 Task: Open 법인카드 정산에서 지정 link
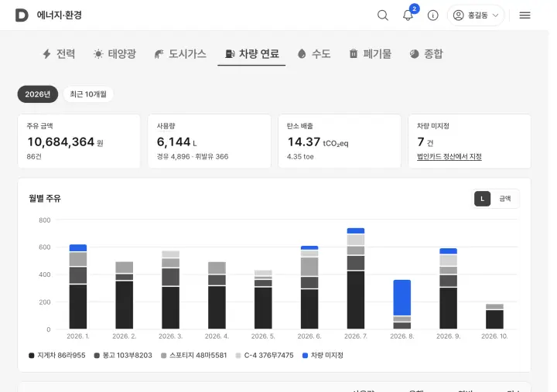(449, 157)
